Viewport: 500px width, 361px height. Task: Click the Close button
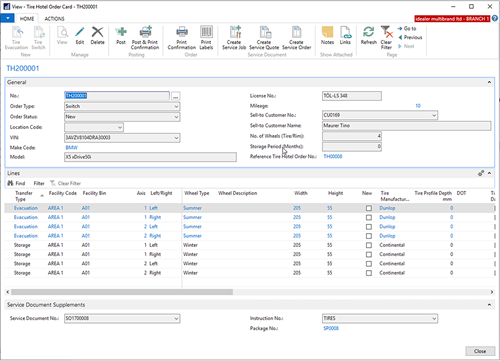[480, 351]
